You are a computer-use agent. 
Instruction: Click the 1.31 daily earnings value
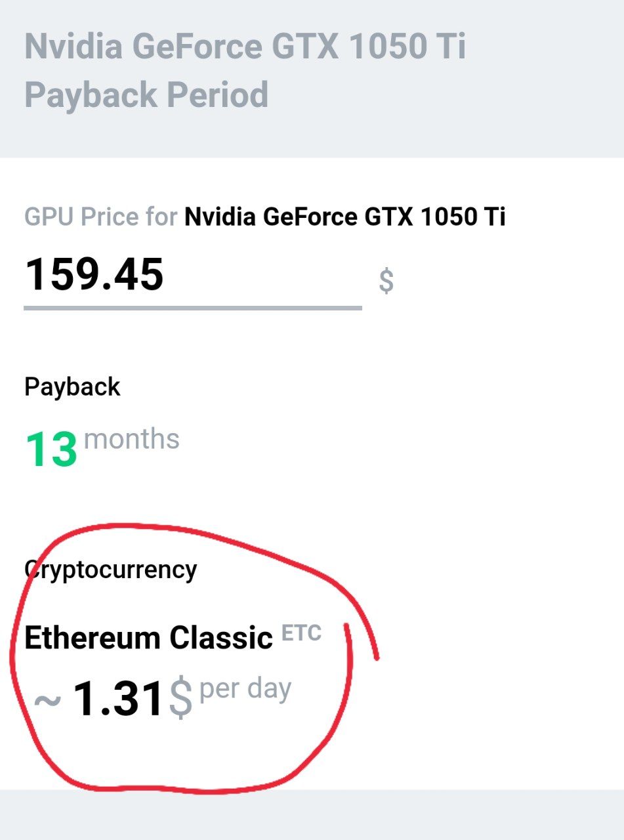117,699
